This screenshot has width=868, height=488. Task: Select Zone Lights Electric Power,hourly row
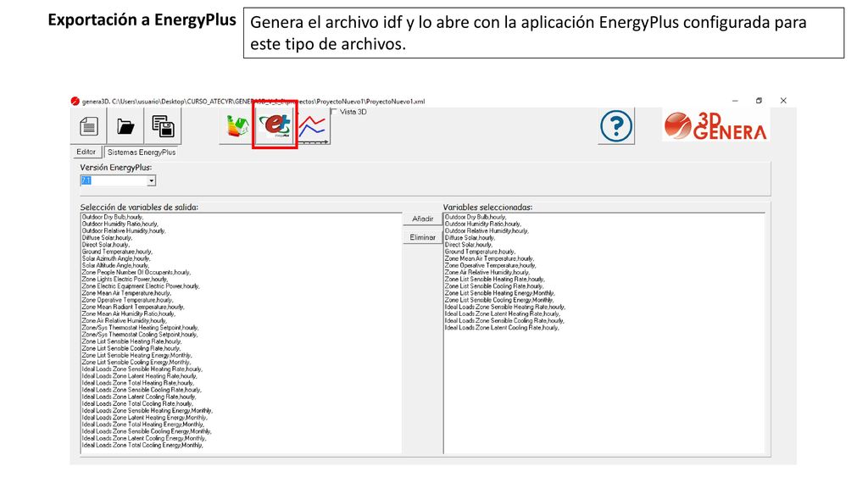coord(125,280)
